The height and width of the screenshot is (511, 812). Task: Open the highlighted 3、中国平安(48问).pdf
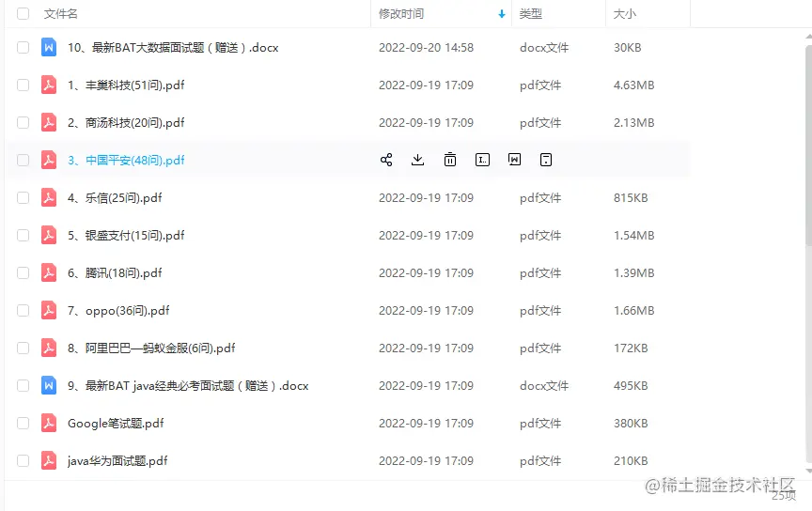tap(126, 160)
